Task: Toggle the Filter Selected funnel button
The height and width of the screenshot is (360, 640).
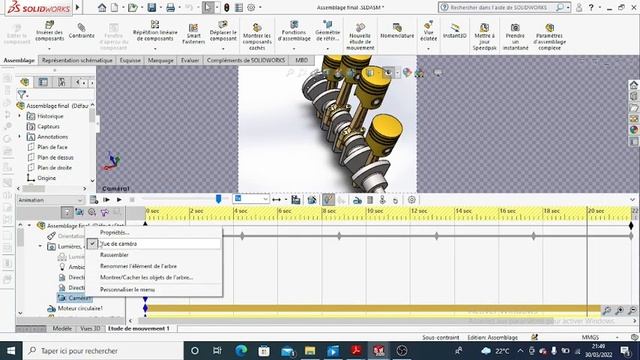Action: tap(104, 212)
